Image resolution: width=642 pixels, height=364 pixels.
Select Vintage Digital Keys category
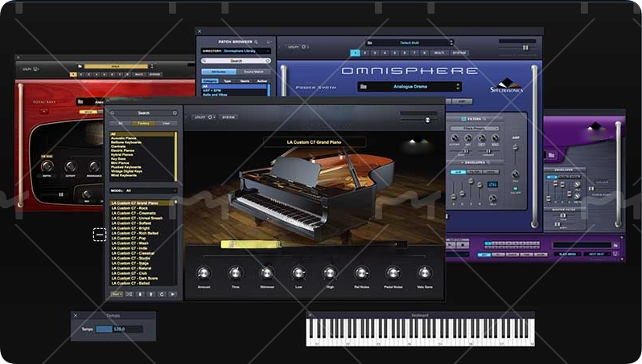click(x=126, y=171)
